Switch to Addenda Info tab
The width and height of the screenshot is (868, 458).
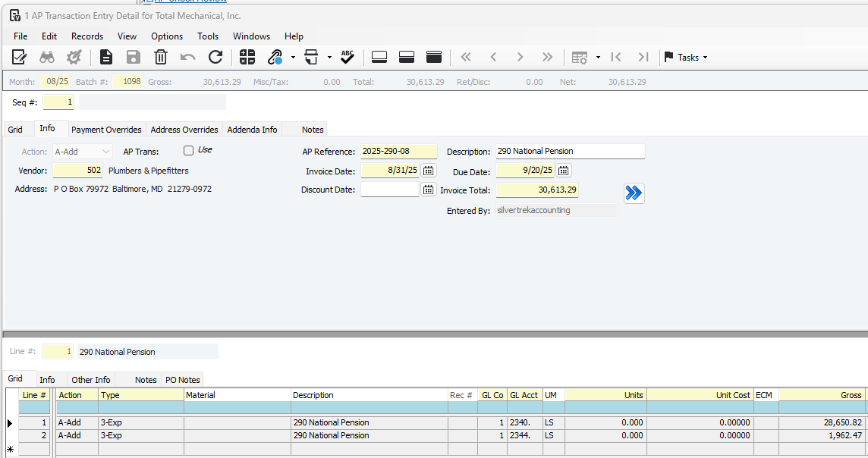(252, 130)
